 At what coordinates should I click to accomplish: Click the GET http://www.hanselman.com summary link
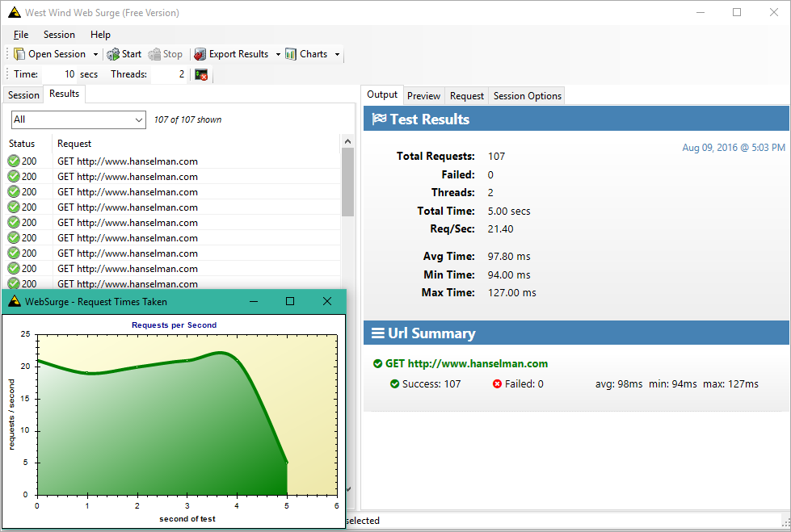pyautogui.click(x=467, y=363)
